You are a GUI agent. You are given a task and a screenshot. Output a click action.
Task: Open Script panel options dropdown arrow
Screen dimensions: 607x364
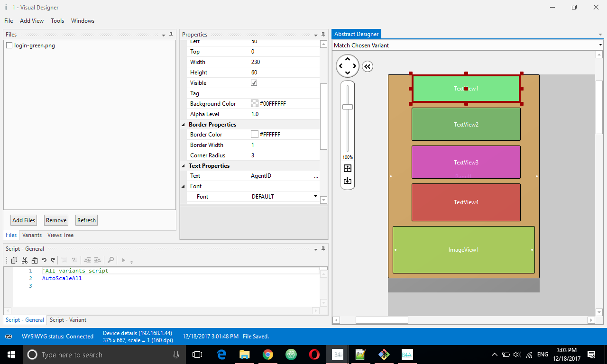coord(316,249)
